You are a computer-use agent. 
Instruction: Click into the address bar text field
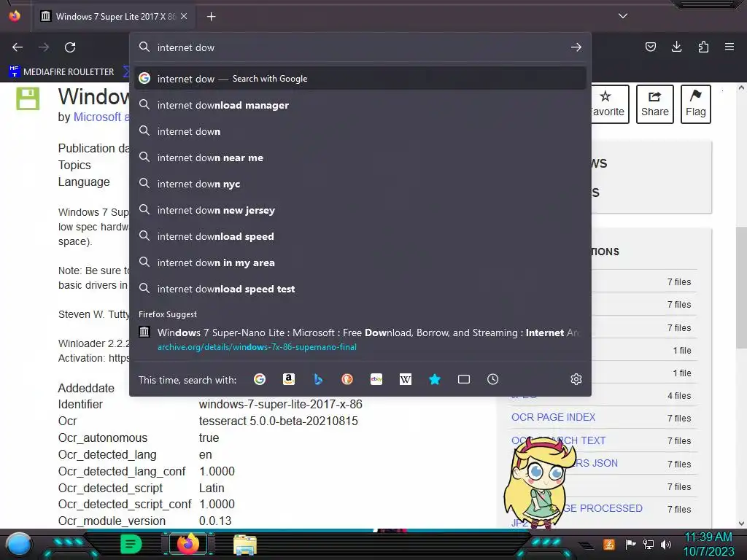tap(360, 47)
